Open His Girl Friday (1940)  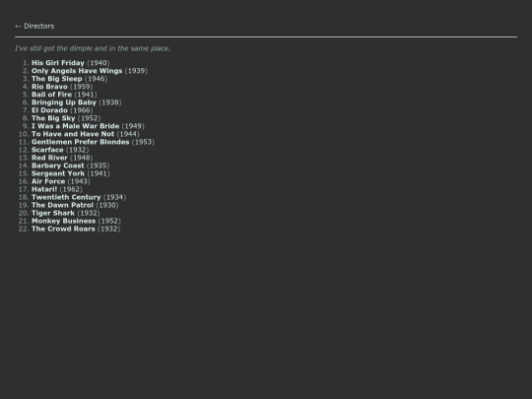[x=58, y=63]
